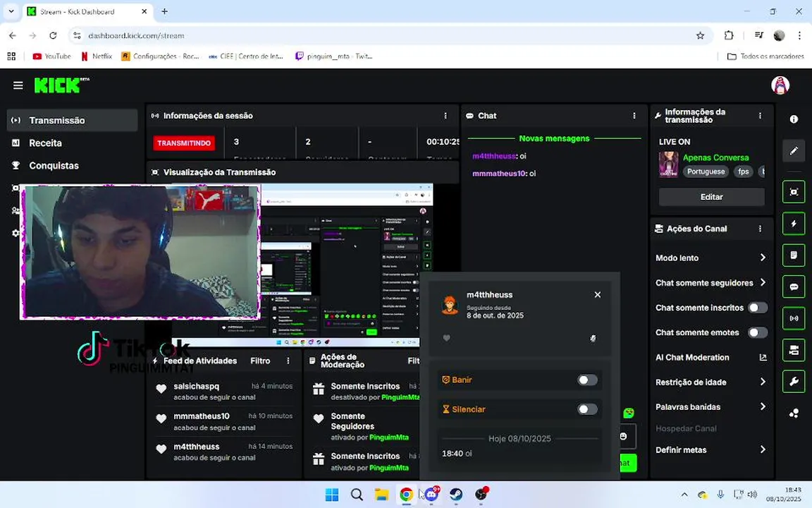Image resolution: width=812 pixels, height=508 pixels.
Task: Open Chrome extensions puzzle icon
Action: coord(729,36)
